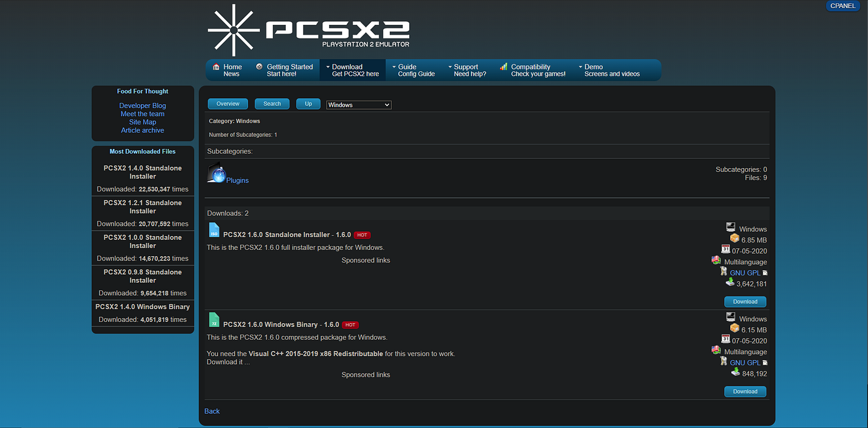868x428 pixels.
Task: Click the HOT badge on the Standalone Installer
Action: point(362,235)
